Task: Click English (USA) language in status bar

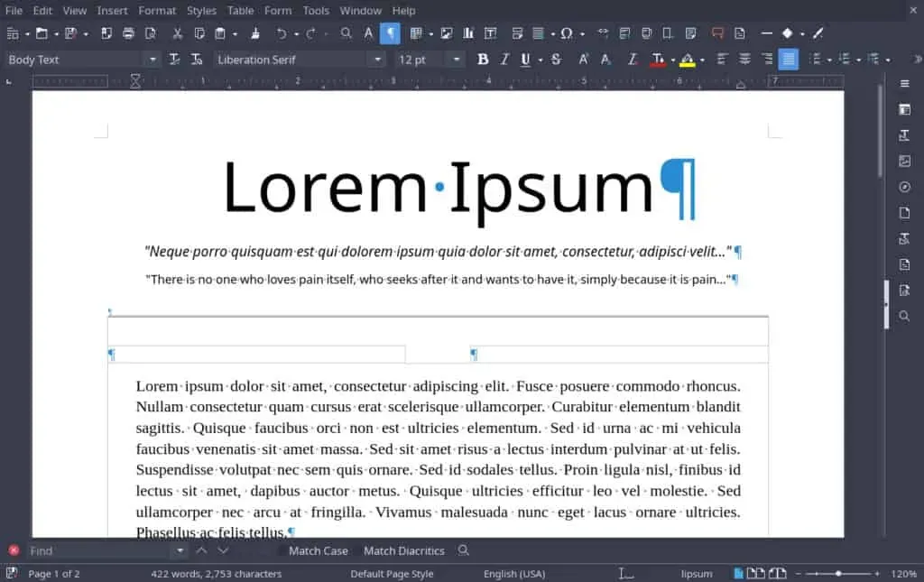Action: click(513, 574)
